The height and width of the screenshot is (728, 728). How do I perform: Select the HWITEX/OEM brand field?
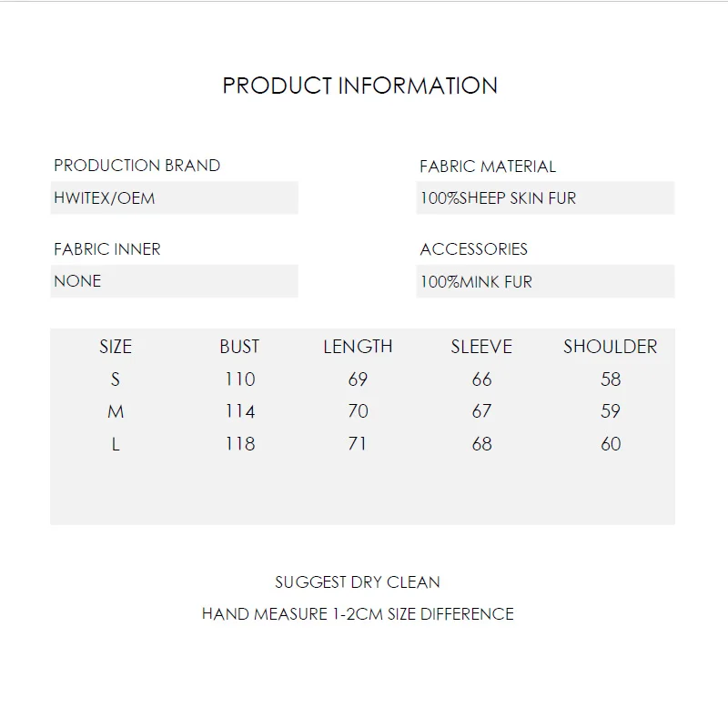click(x=174, y=198)
